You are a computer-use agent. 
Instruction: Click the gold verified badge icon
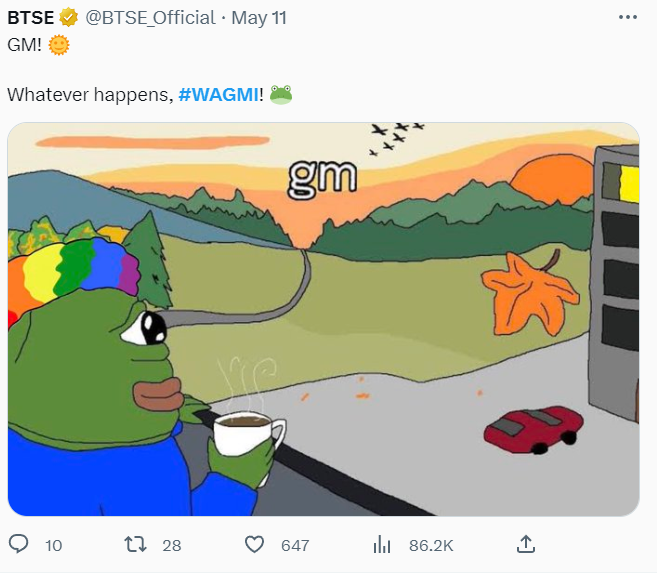click(x=68, y=18)
